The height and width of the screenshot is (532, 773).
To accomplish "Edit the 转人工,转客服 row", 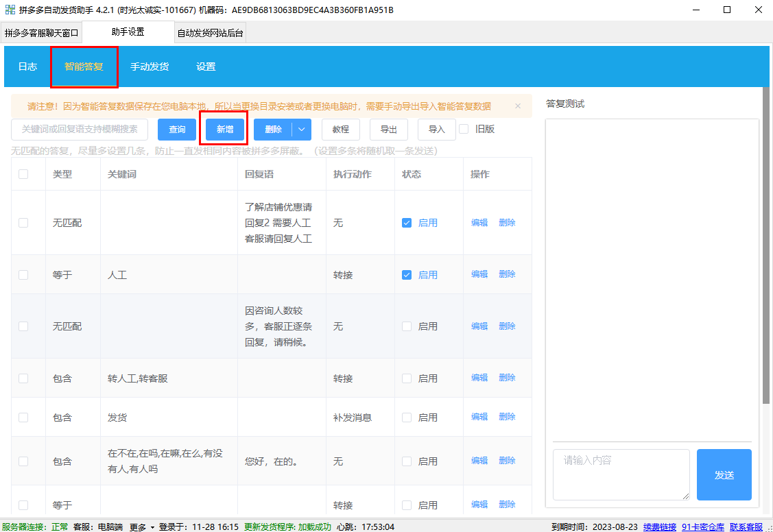I will pos(479,378).
